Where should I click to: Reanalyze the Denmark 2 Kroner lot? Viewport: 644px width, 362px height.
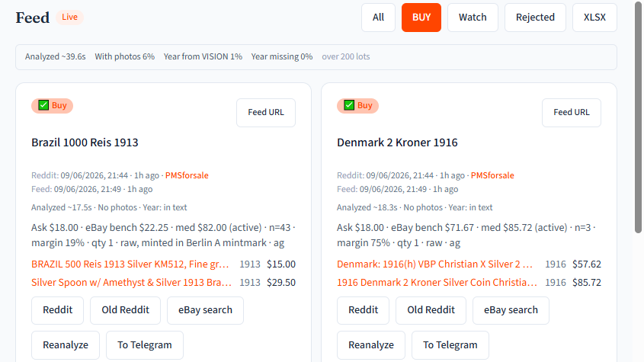tap(371, 345)
